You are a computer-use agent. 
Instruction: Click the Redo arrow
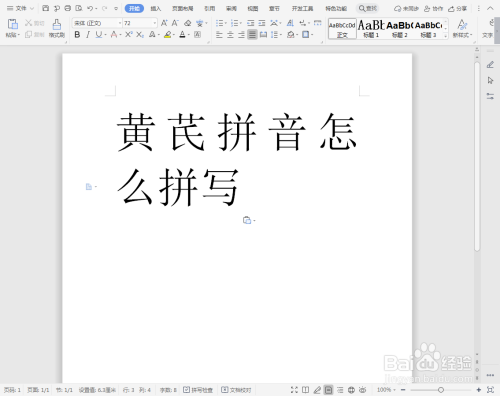104,8
